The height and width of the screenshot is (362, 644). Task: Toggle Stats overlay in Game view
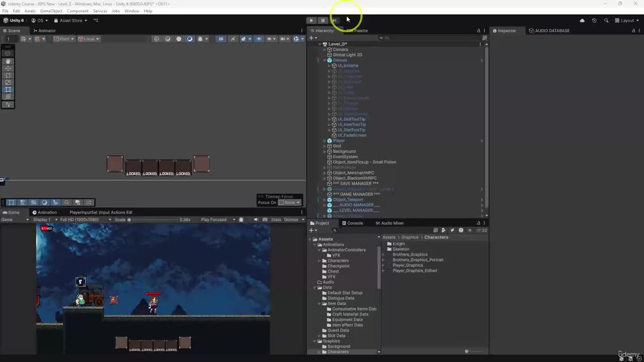click(276, 220)
